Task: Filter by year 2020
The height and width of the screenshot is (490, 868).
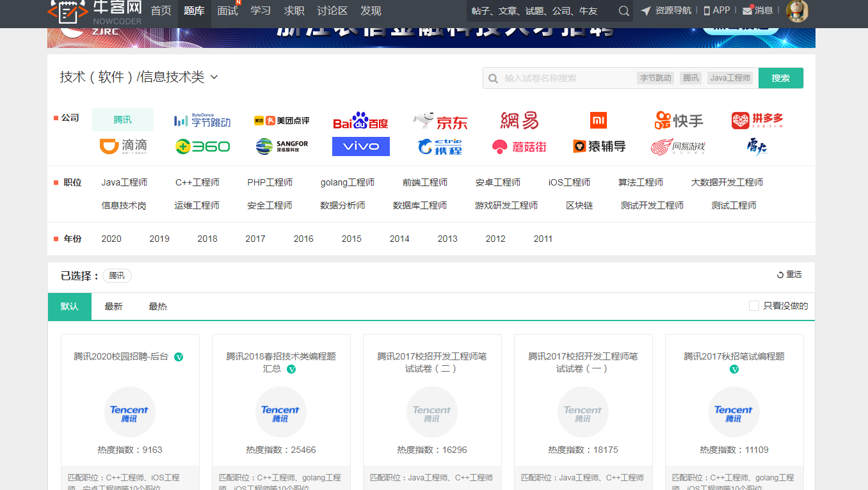Action: click(x=111, y=239)
